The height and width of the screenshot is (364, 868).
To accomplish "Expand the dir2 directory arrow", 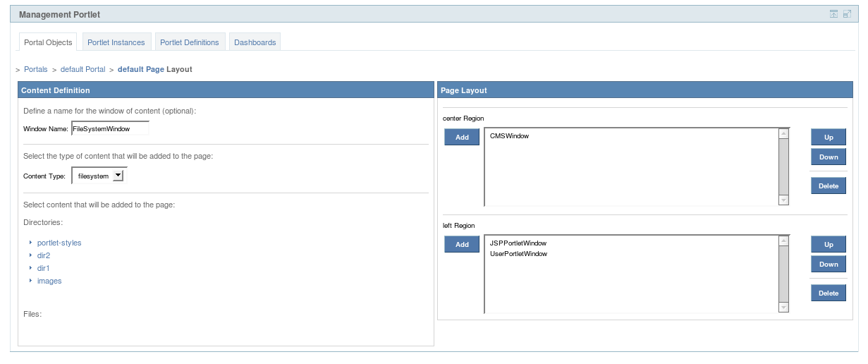I will pyautogui.click(x=31, y=255).
